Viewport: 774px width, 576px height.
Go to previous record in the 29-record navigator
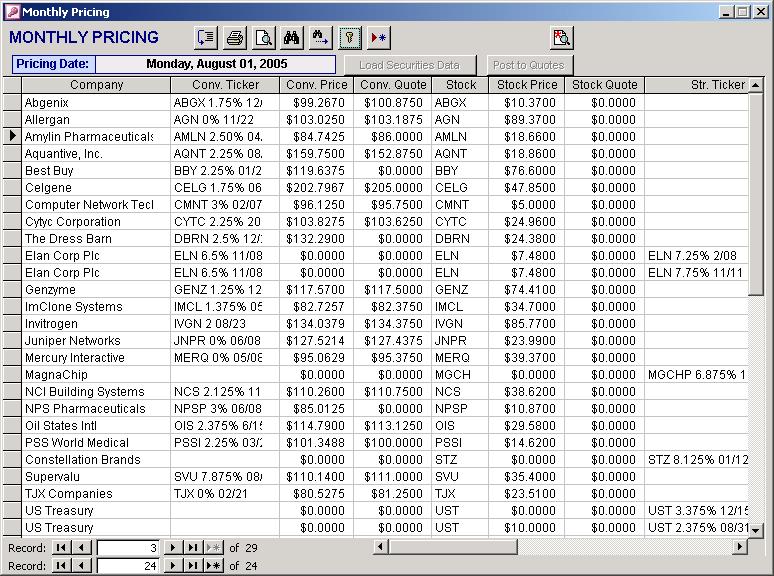point(81,548)
